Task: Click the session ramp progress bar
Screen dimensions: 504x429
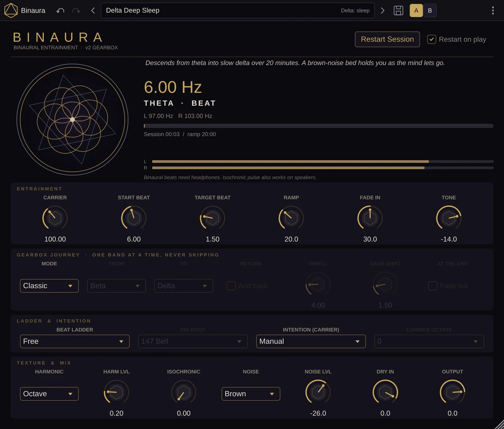Action: (x=318, y=126)
